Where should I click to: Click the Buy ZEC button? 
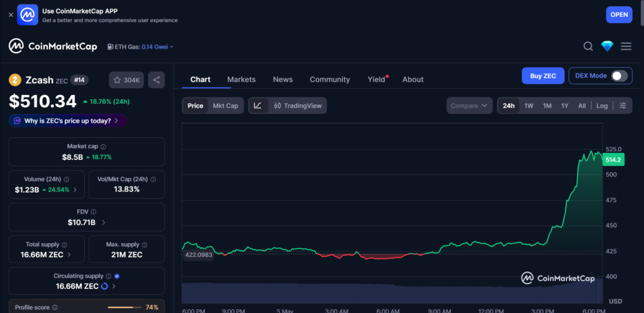click(543, 76)
